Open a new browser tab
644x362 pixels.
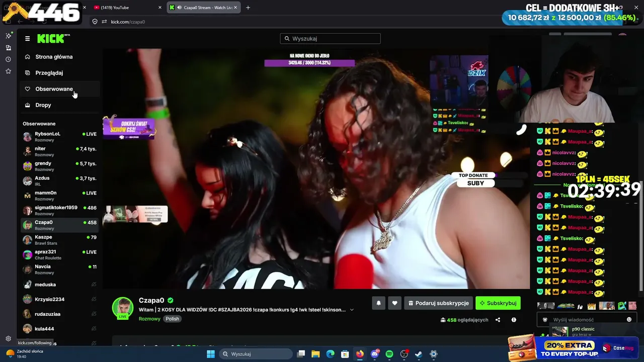248,8
